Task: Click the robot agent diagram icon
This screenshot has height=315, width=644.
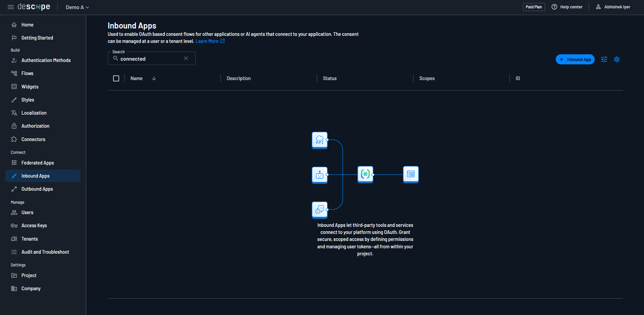Action: [x=319, y=175]
